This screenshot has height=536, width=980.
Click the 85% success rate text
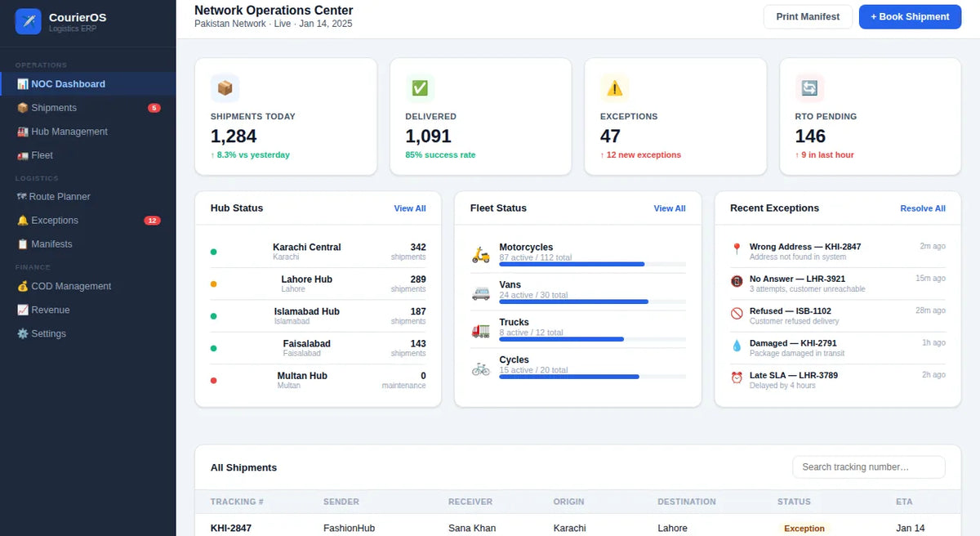pos(440,155)
